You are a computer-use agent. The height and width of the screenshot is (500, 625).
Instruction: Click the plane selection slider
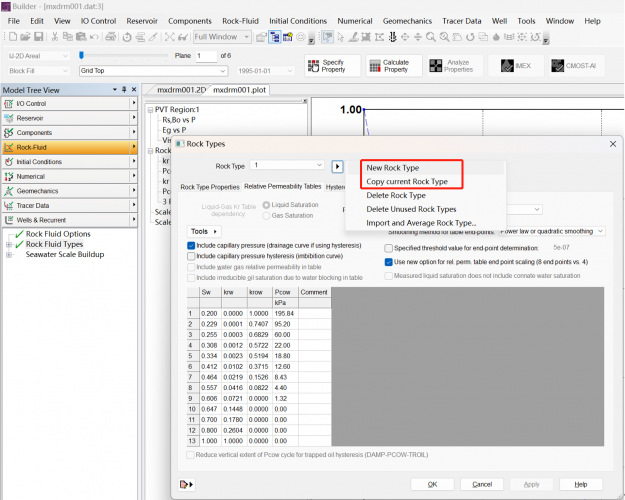[x=80, y=55]
